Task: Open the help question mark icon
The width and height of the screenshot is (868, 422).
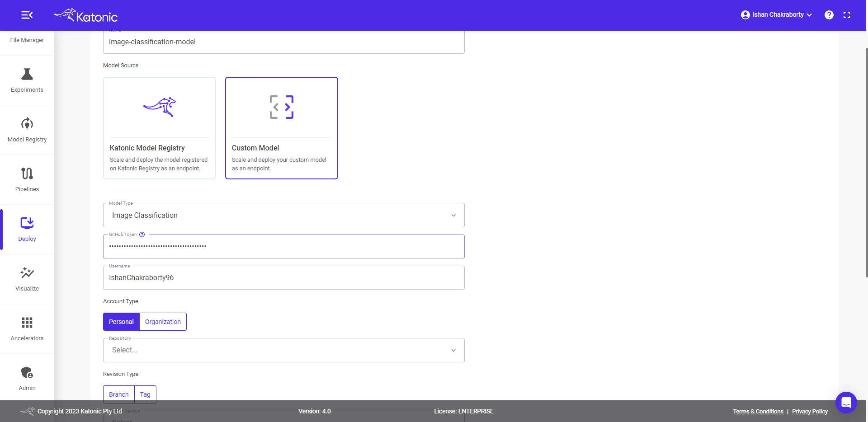Action: coord(829,15)
